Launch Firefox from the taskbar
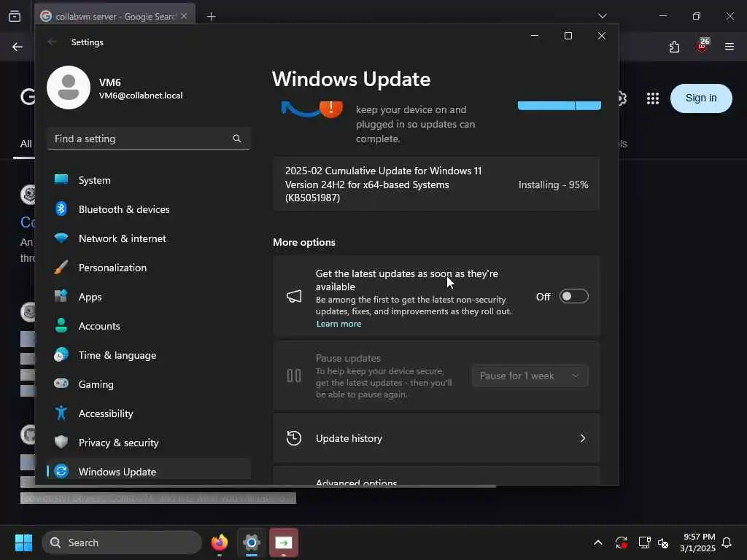This screenshot has height=560, width=747. [219, 542]
